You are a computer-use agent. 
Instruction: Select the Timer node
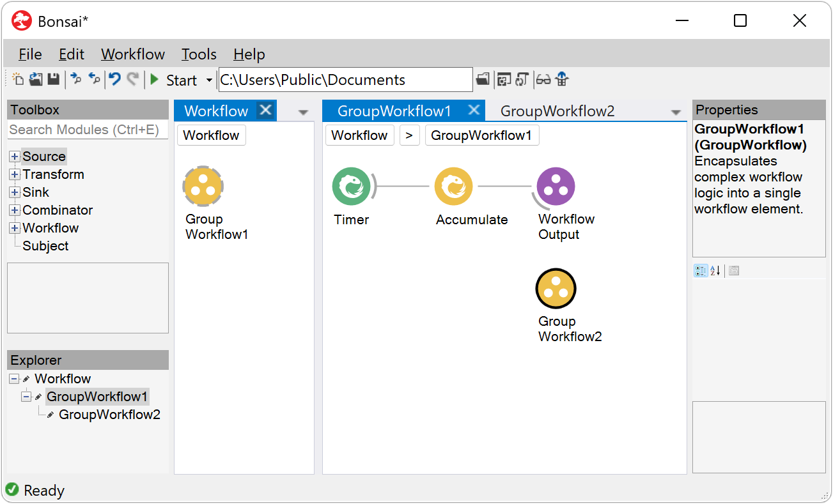352,187
